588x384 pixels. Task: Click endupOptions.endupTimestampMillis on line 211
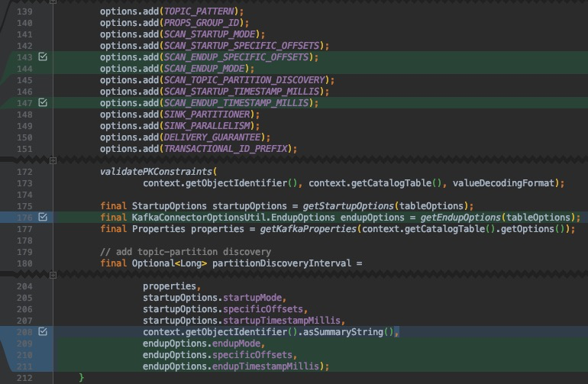point(231,366)
